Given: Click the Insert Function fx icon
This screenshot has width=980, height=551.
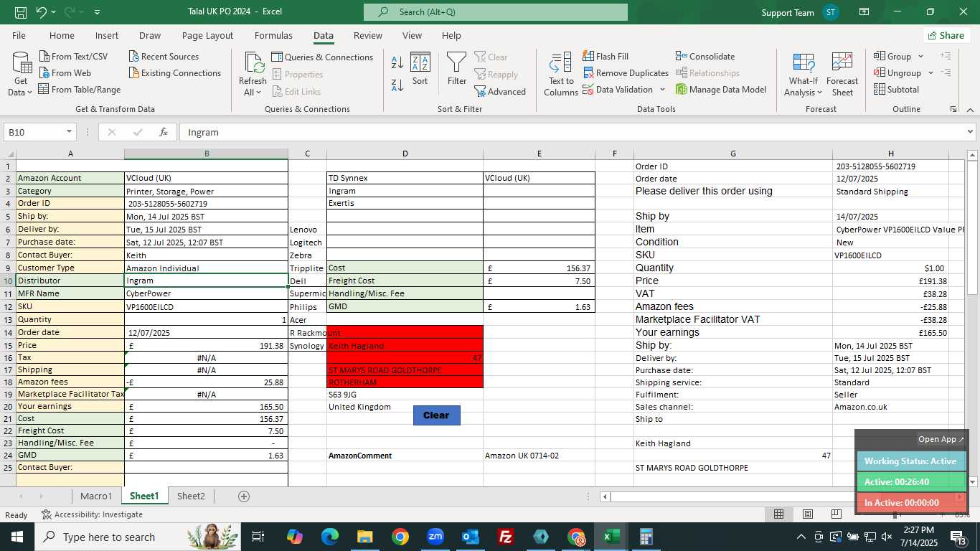Looking at the screenshot, I should pos(164,132).
